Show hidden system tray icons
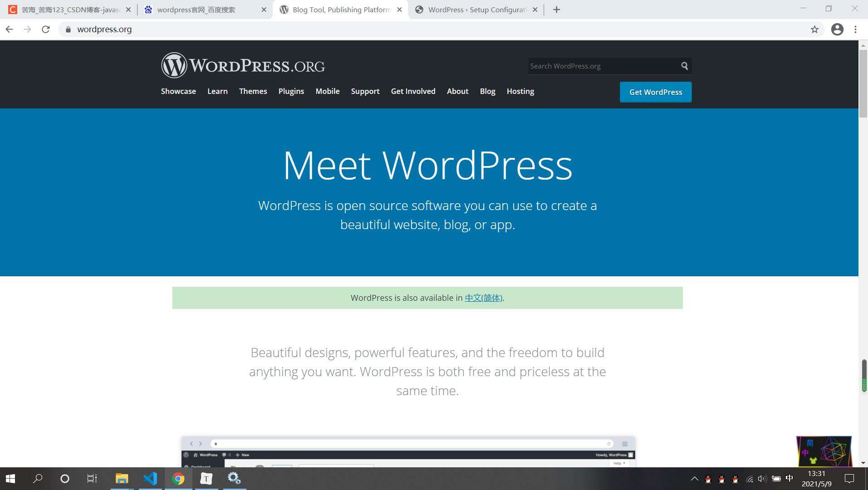The height and width of the screenshot is (490, 868). pyautogui.click(x=694, y=479)
